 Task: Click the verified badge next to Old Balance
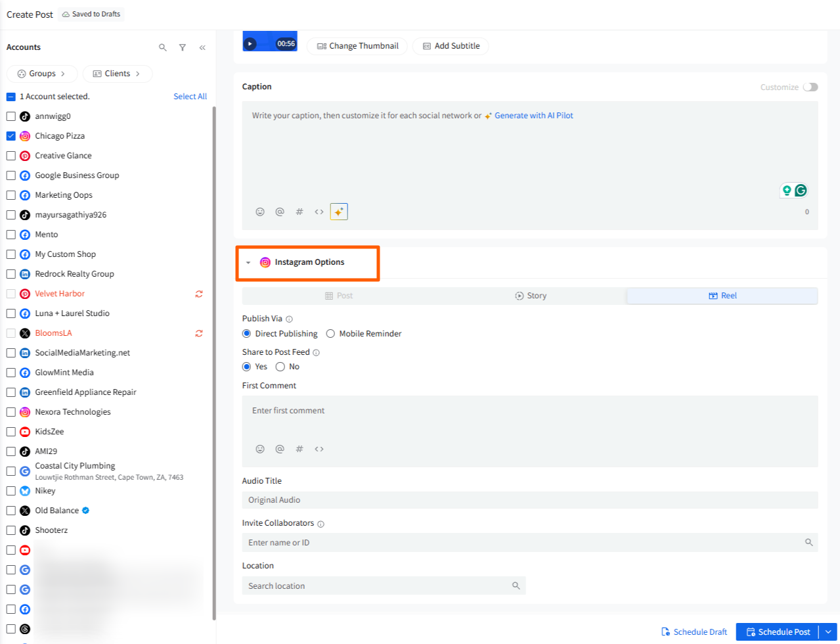point(86,510)
